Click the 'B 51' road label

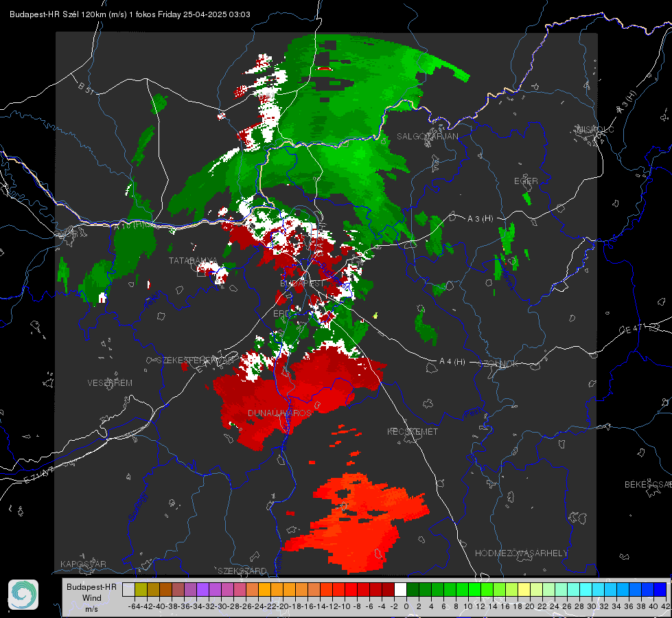[86, 87]
